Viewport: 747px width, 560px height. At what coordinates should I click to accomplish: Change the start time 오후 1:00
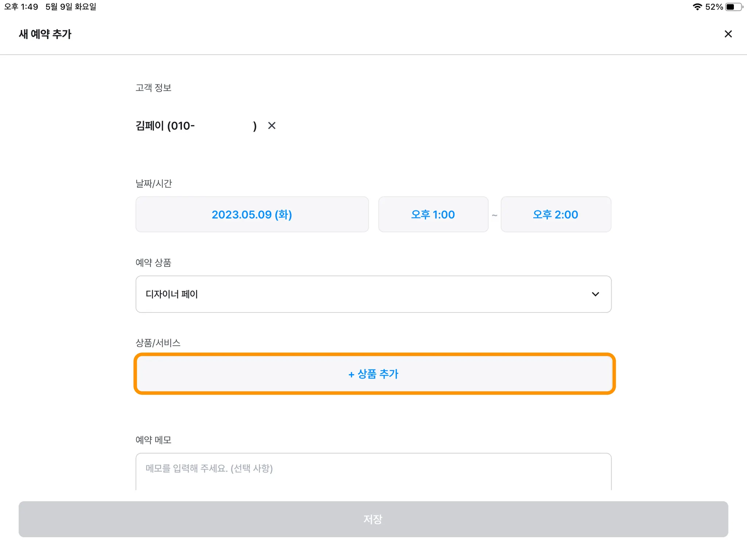coord(433,214)
